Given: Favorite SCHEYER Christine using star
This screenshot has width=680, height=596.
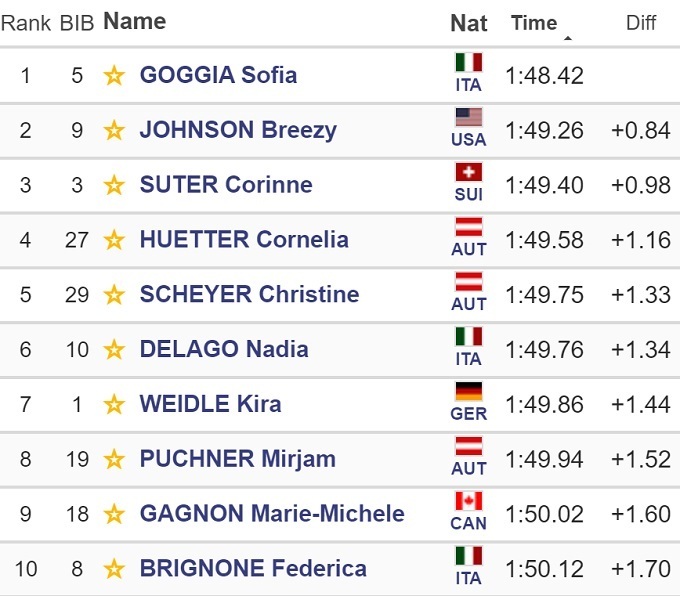Looking at the screenshot, I should click(114, 295).
